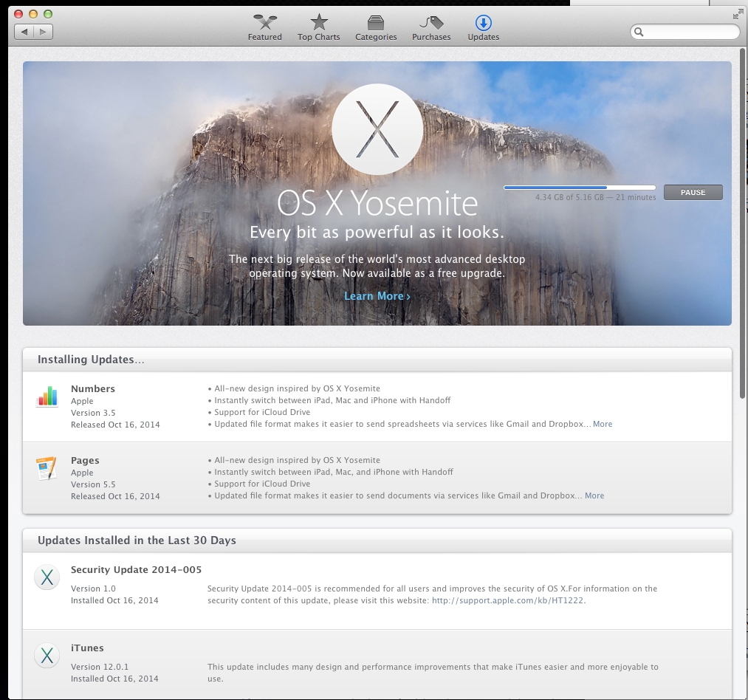The width and height of the screenshot is (748, 700).
Task: Click 'Version 5.5' under Pages
Action: (x=93, y=484)
